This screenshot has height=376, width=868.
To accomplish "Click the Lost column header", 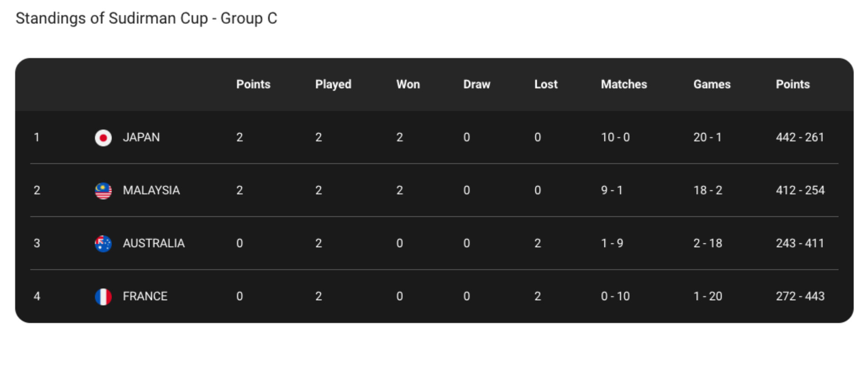I will 546,84.
